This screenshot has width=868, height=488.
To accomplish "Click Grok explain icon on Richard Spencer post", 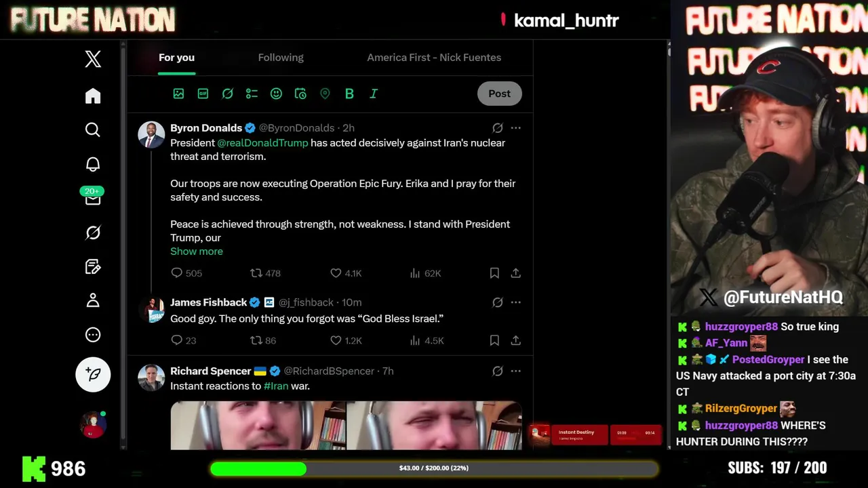I will pyautogui.click(x=497, y=371).
